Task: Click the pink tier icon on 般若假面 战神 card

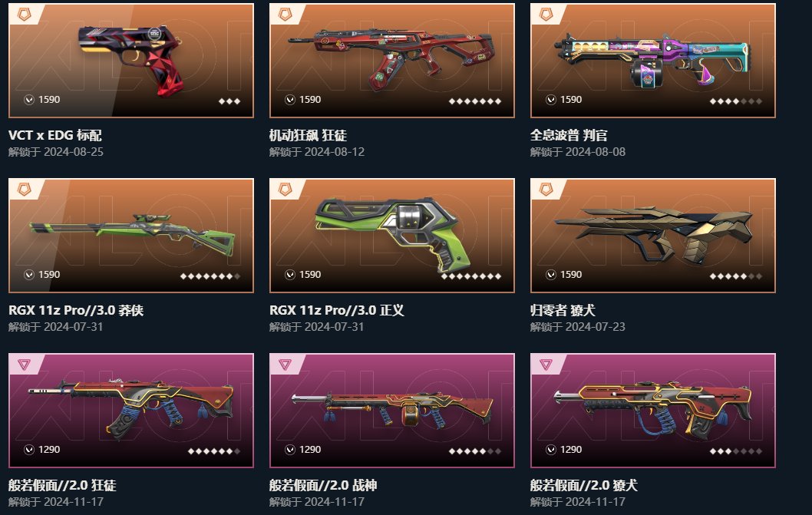Action: (x=285, y=365)
